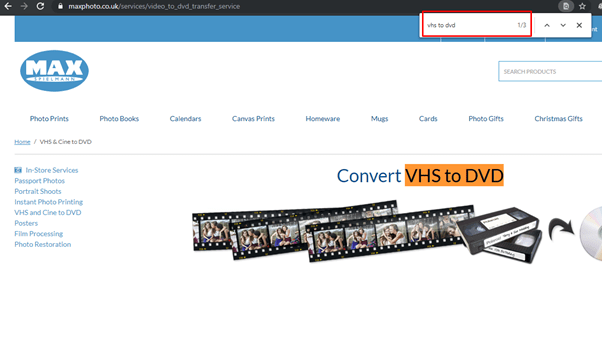Open the page reader icon beside the star
Viewport: 602px width, 363px height.
pyautogui.click(x=566, y=6)
